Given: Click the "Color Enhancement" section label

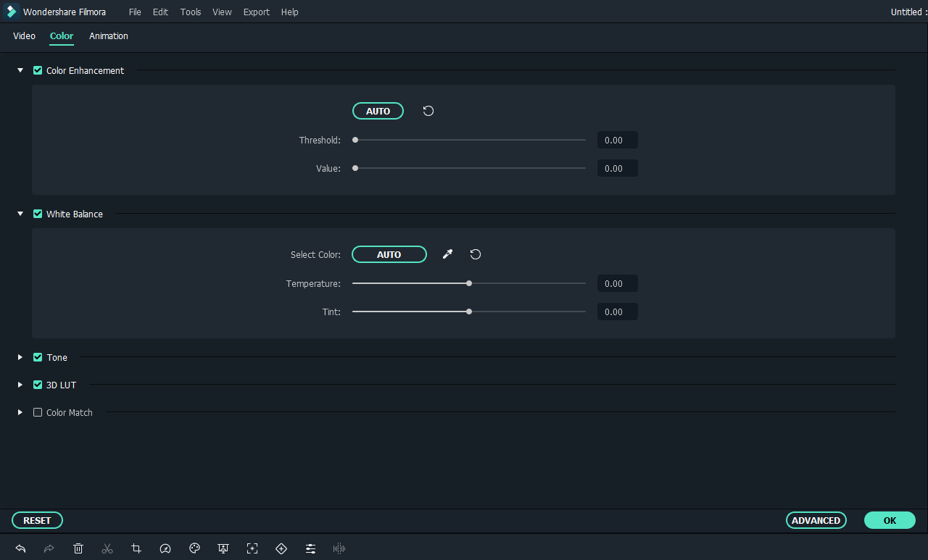Looking at the screenshot, I should [x=86, y=70].
